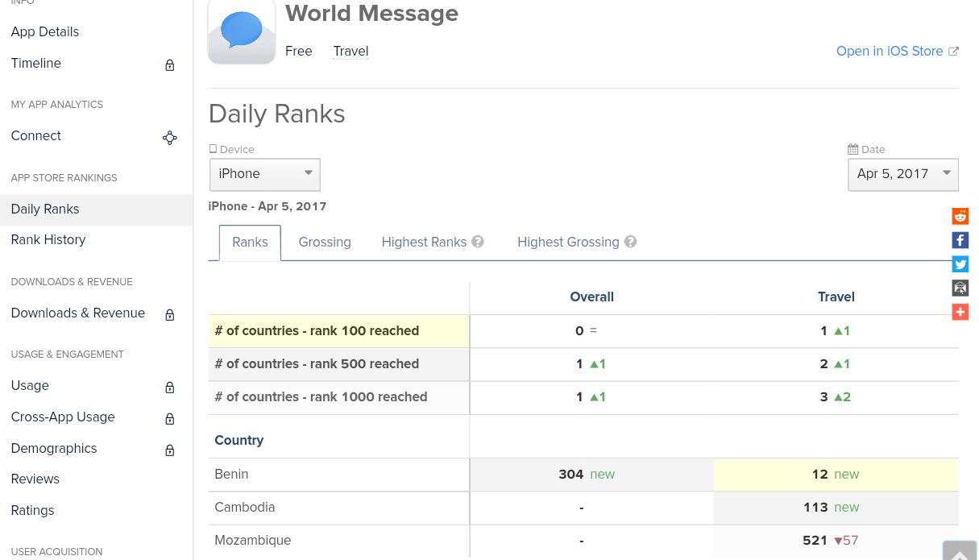
Task: Open the Travel category link
Action: pos(350,51)
